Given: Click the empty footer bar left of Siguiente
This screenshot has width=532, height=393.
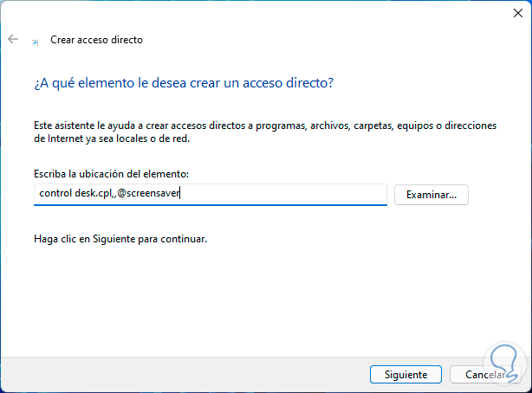Looking at the screenshot, I should pos(173,374).
